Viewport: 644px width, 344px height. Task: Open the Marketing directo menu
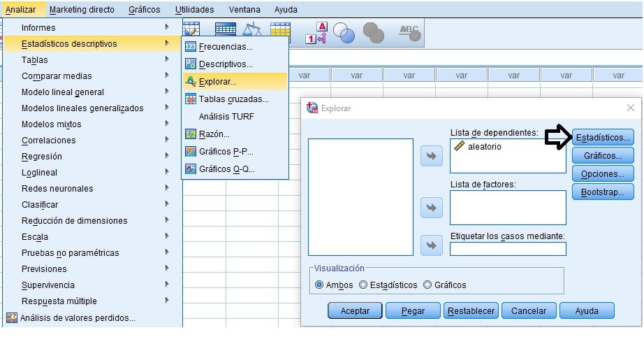pos(82,10)
